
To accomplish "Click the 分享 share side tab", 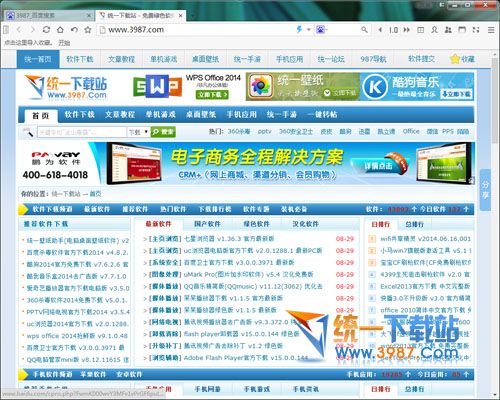I will pyautogui.click(x=485, y=190).
